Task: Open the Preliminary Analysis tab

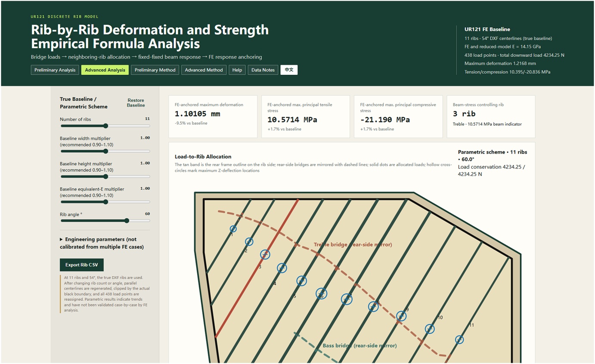Action: click(x=55, y=70)
